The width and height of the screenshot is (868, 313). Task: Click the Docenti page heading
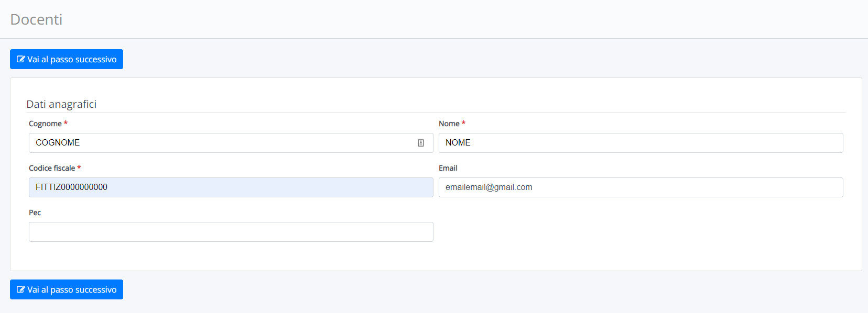[x=36, y=19]
